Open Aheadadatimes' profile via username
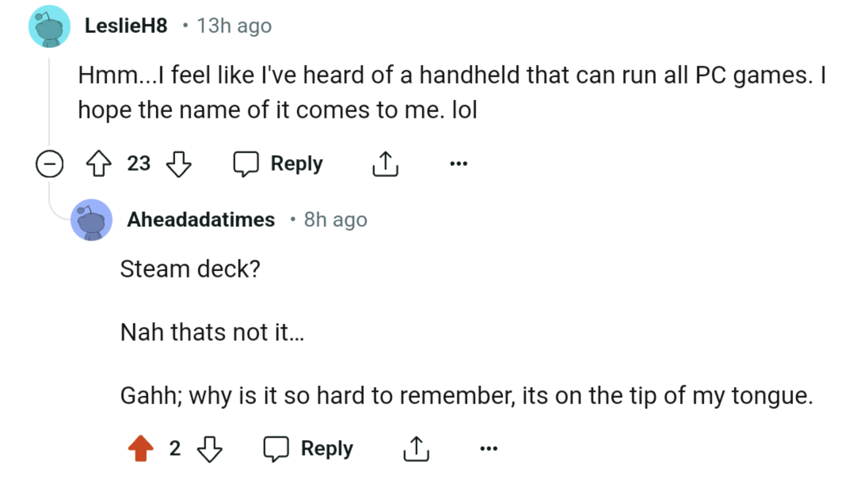The height and width of the screenshot is (496, 868). click(x=201, y=220)
